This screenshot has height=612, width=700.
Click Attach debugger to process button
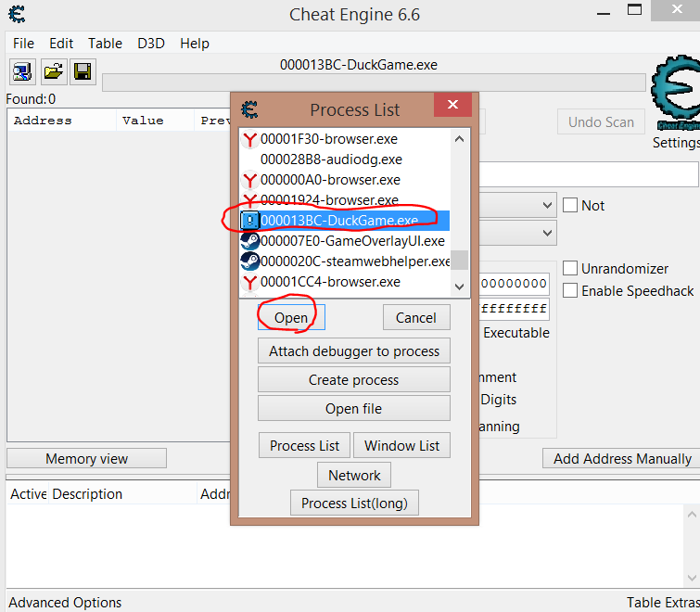click(353, 351)
